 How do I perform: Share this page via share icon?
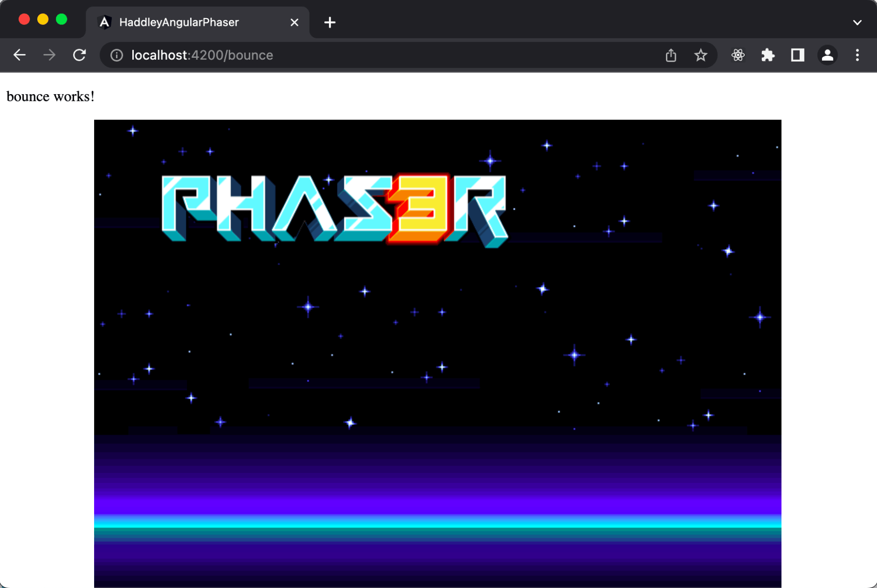point(671,55)
